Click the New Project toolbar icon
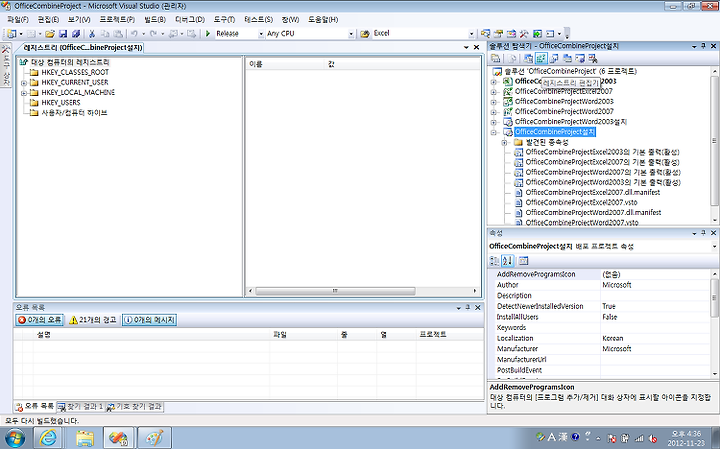The height and width of the screenshot is (449, 720). (11, 34)
